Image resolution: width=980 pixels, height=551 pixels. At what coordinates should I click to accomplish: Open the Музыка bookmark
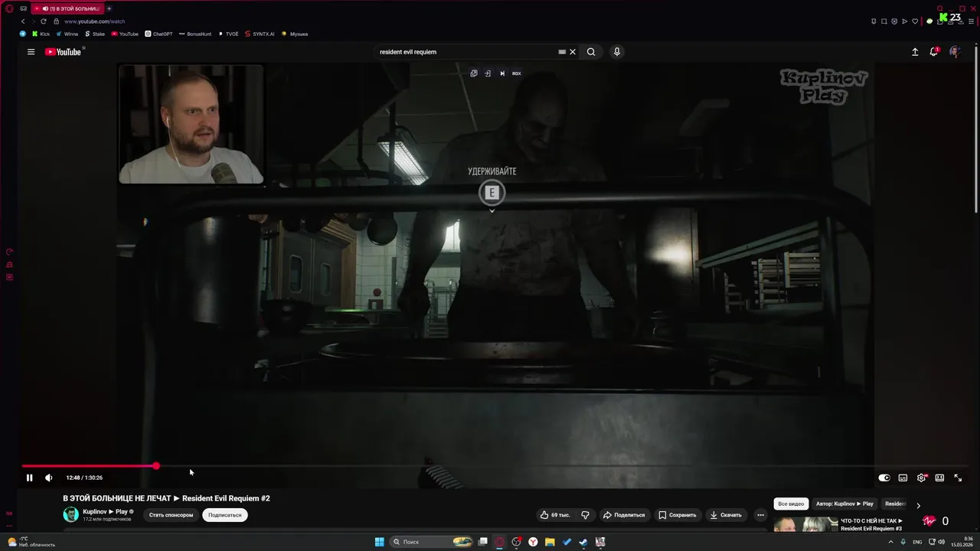(x=295, y=34)
